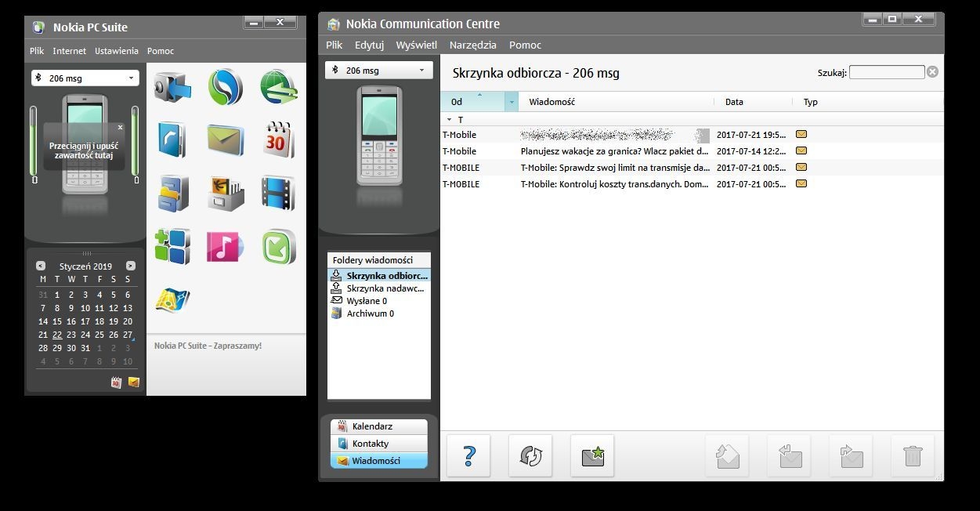Select day 15 in the calendar
This screenshot has height=511, width=980.
pos(57,321)
